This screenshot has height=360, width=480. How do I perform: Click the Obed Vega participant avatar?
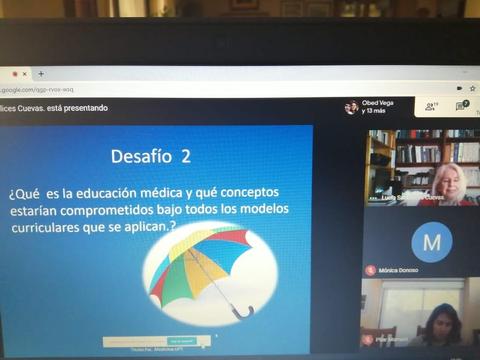click(351, 107)
